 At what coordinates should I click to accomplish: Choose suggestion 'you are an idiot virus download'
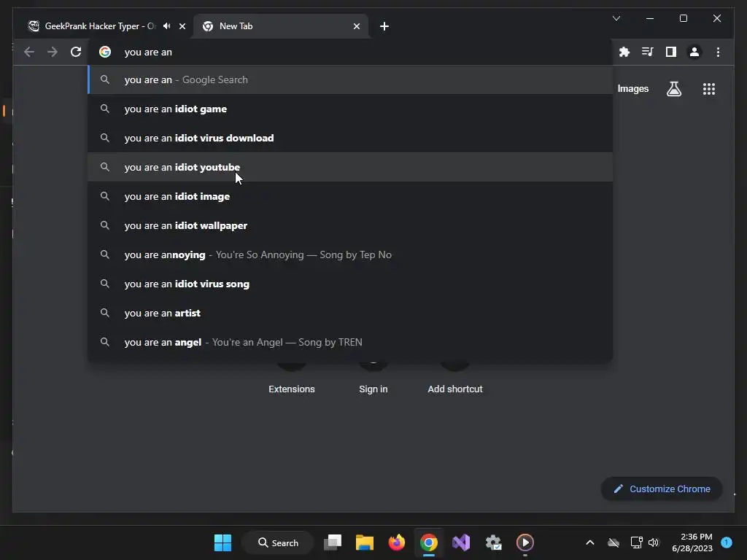pyautogui.click(x=350, y=138)
